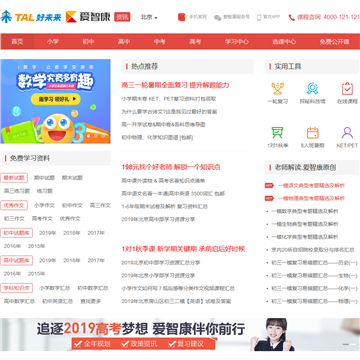The height and width of the screenshot is (360, 360).
Task: Switch to the second math banner carousel dot
Action: [96, 136]
